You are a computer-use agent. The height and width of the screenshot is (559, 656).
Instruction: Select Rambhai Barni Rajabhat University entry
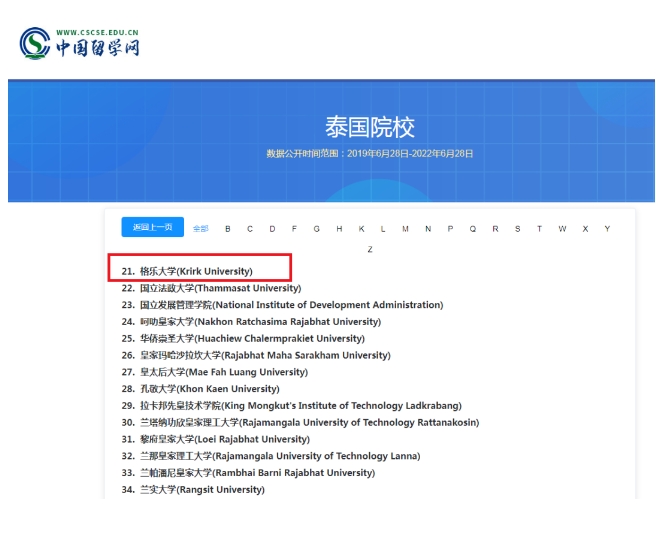coord(249,472)
